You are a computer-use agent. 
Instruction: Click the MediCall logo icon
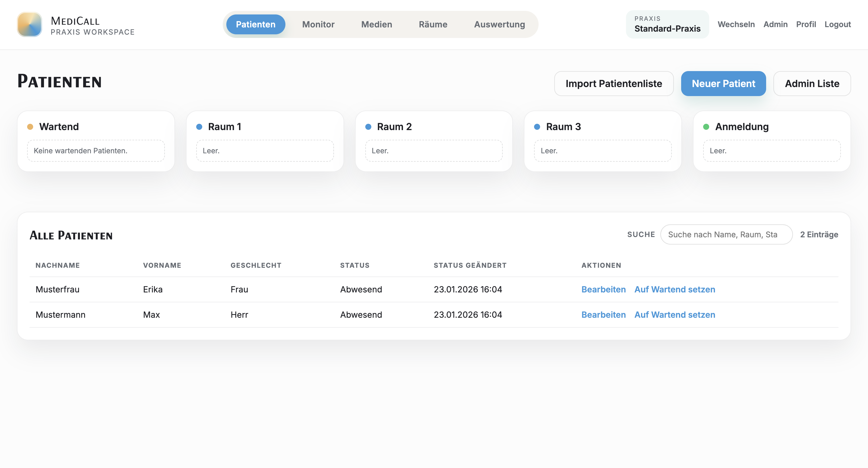(x=29, y=25)
